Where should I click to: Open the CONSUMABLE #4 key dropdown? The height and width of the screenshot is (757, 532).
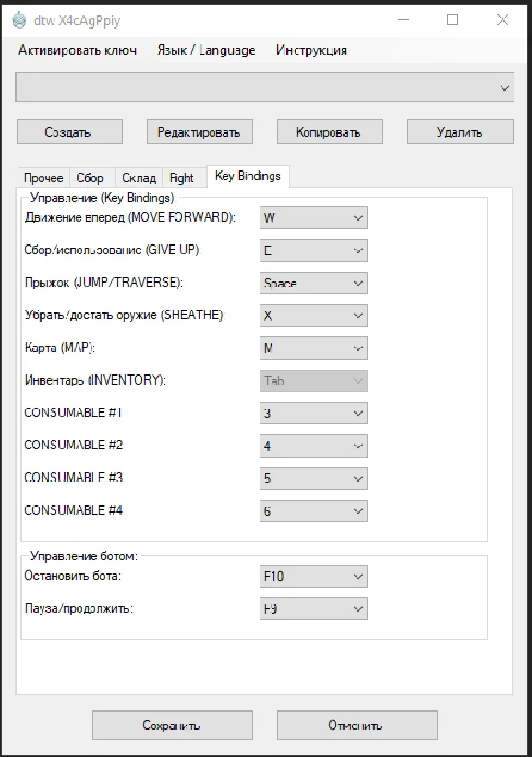tap(313, 511)
